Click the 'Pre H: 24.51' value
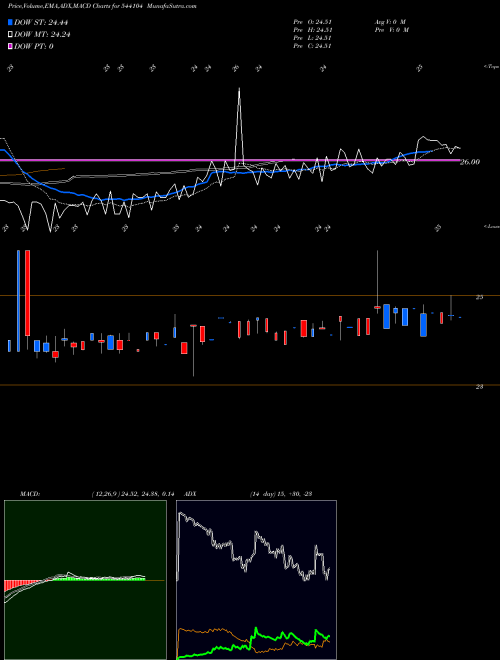Screen dimensions: 500x660 coord(313,30)
